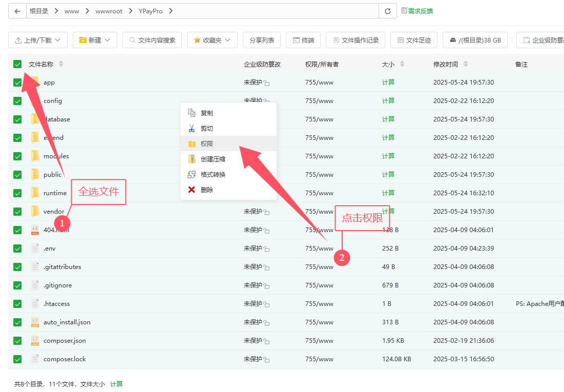Image resolution: width=564 pixels, height=392 pixels.
Task: Click the empty path bar area
Action: point(277,11)
